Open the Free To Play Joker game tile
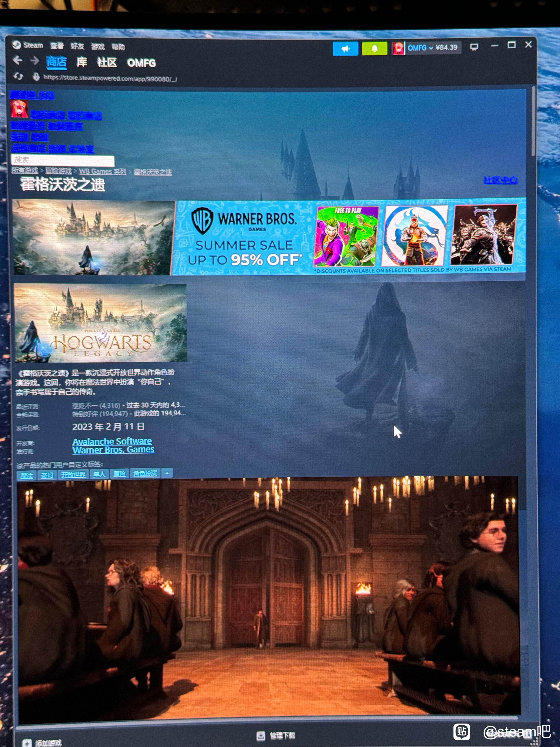This screenshot has width=560, height=747. pos(346,236)
